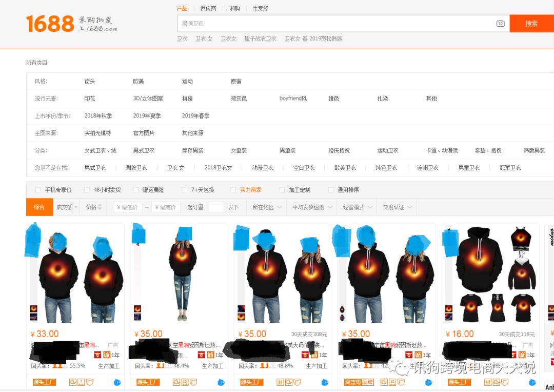Click the 深蓝雨 品牌 badge
554x392 pixels.
coord(359,382)
